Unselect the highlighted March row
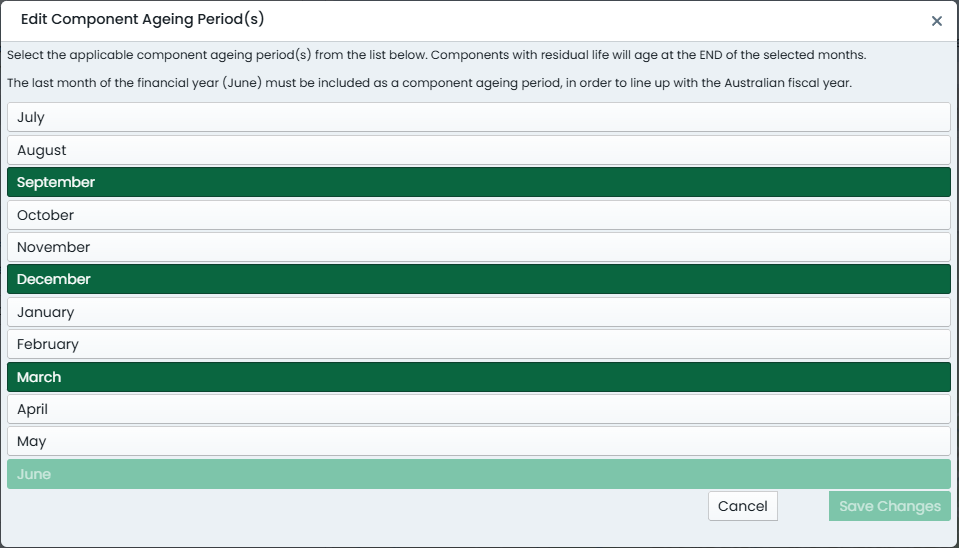The width and height of the screenshot is (959, 548). [479, 377]
